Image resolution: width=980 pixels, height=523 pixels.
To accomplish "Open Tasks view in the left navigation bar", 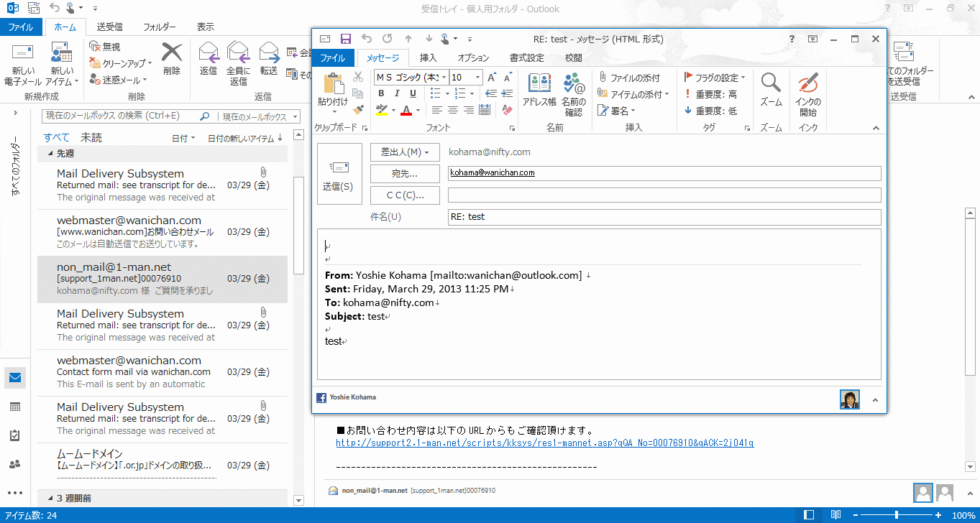I will coord(15,435).
